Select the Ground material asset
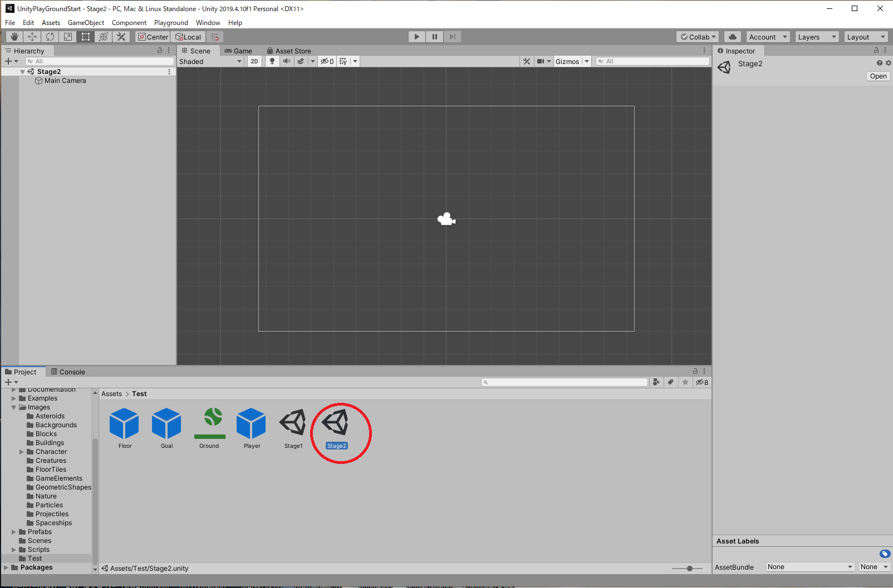Image resolution: width=893 pixels, height=588 pixels. tap(209, 428)
